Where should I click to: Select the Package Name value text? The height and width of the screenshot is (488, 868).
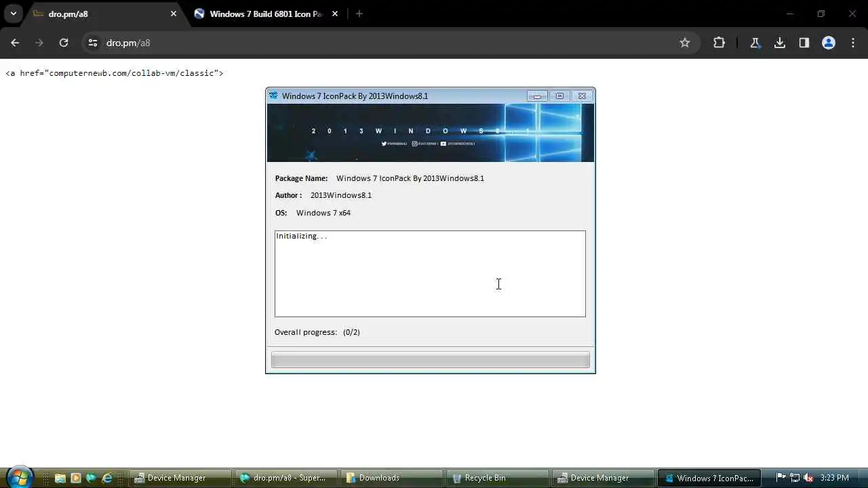(410, 178)
